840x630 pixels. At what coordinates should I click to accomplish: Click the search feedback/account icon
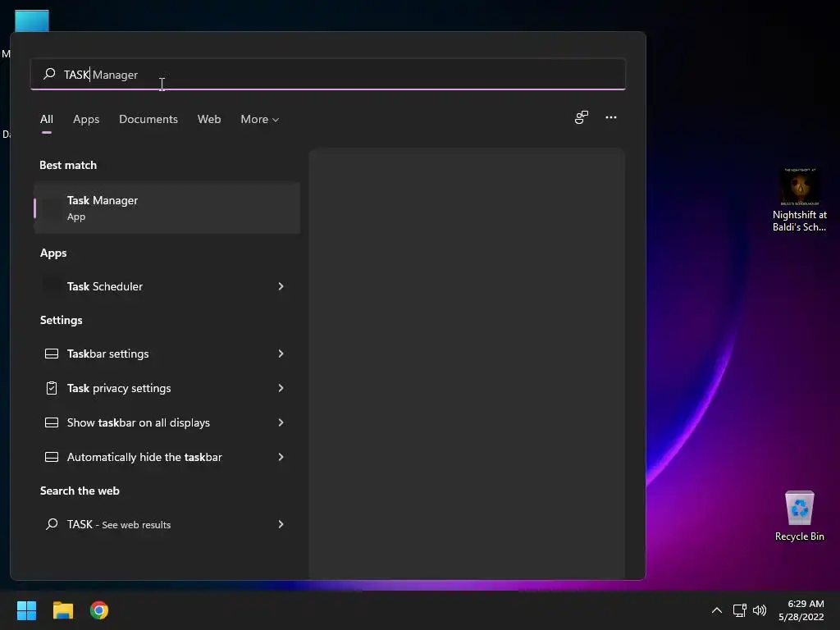[582, 117]
